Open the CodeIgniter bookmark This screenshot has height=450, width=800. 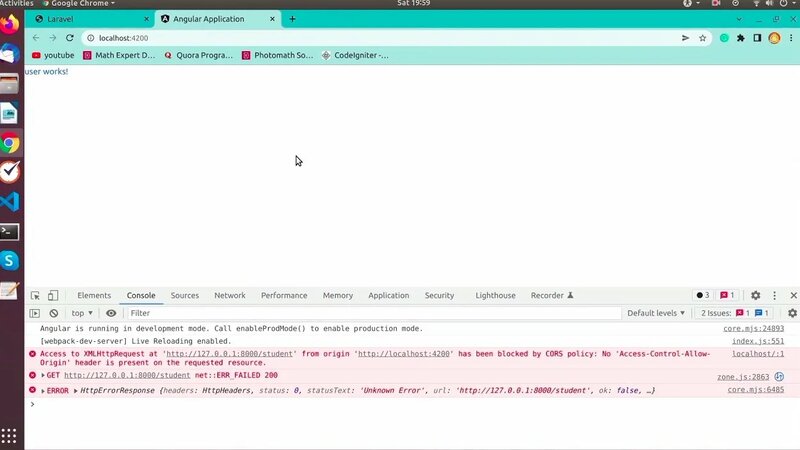(355, 55)
